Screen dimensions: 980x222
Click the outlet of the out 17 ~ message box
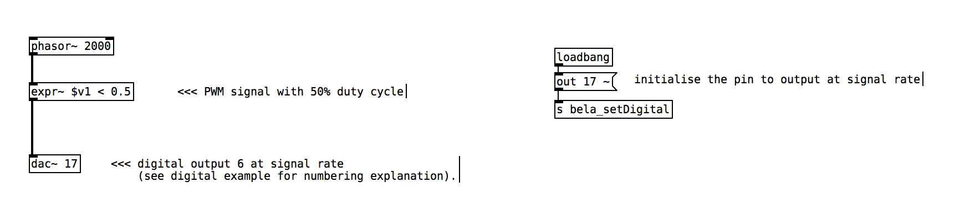(x=559, y=90)
